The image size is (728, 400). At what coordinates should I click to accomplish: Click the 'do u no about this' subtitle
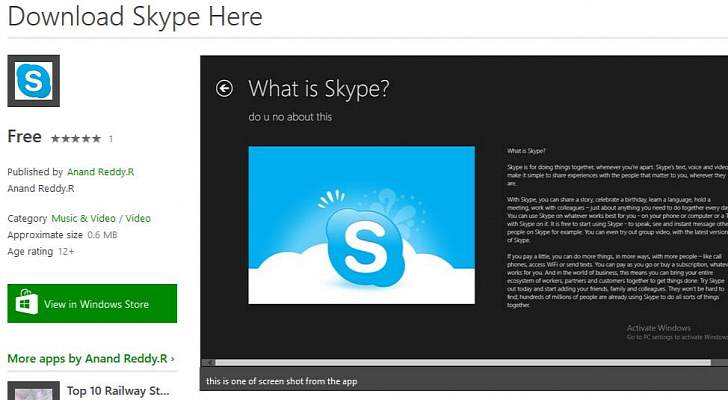(x=290, y=117)
